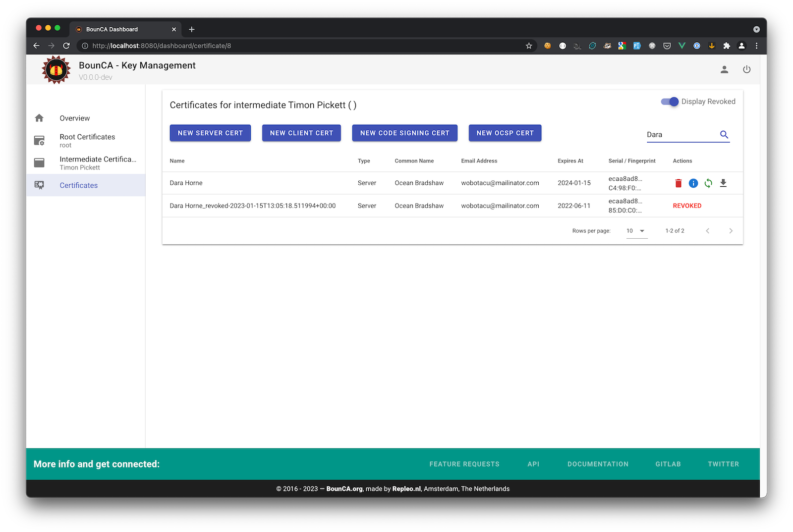Click the C4:98:F0 fingerprint text
Screen dimensions: 793x532
click(x=624, y=188)
